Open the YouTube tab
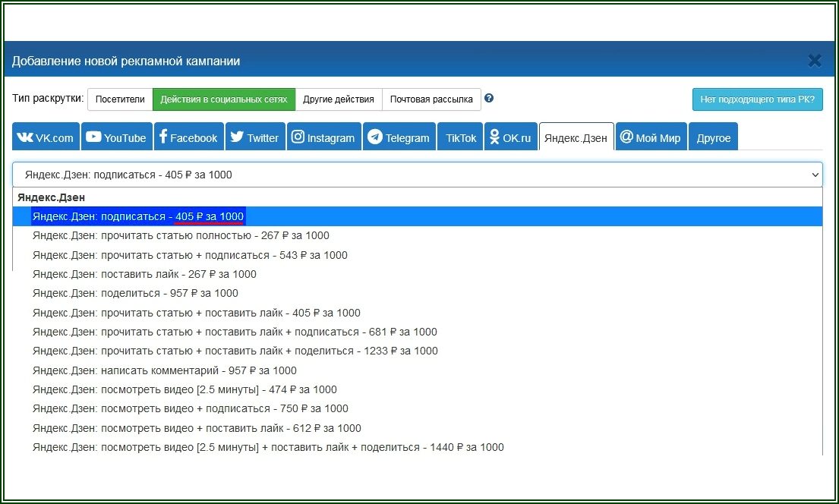This screenshot has width=839, height=504. pyautogui.click(x=117, y=137)
